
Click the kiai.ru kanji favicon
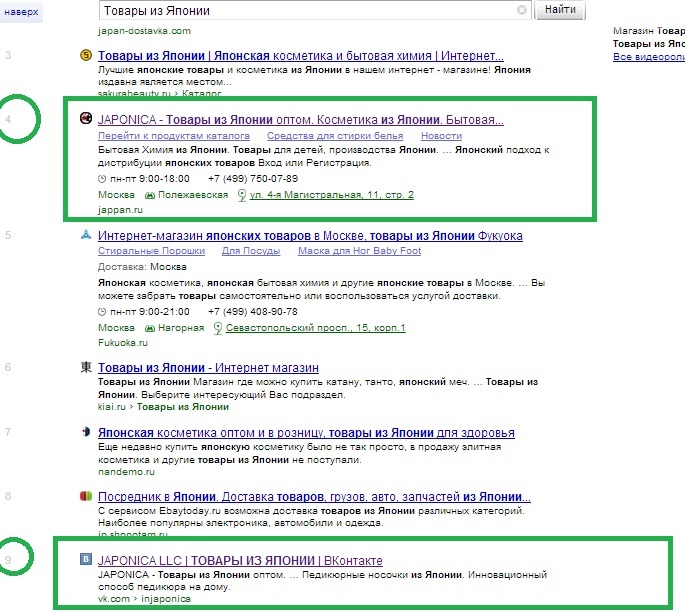pos(86,367)
